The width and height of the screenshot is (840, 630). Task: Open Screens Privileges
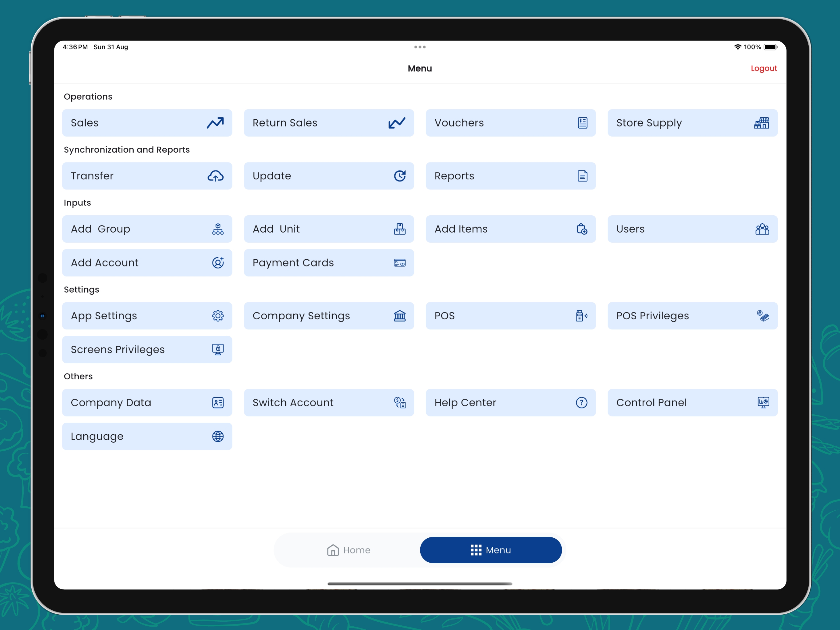click(147, 349)
